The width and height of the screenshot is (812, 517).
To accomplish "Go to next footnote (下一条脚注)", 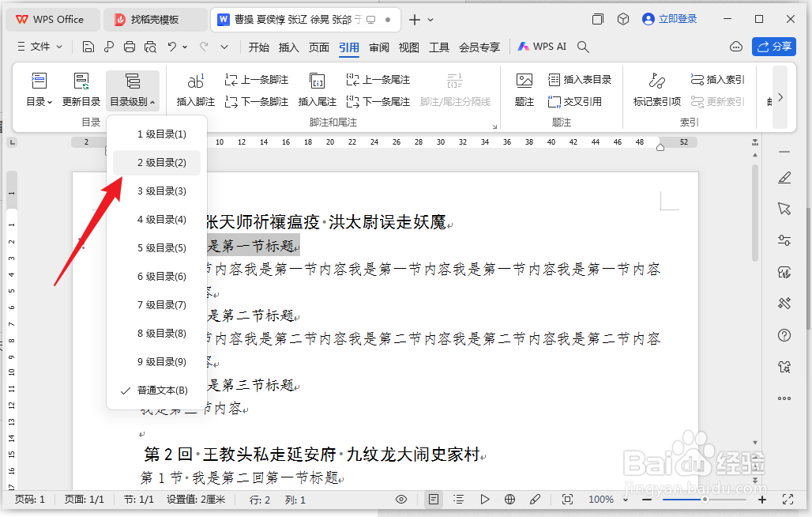I will (x=257, y=101).
